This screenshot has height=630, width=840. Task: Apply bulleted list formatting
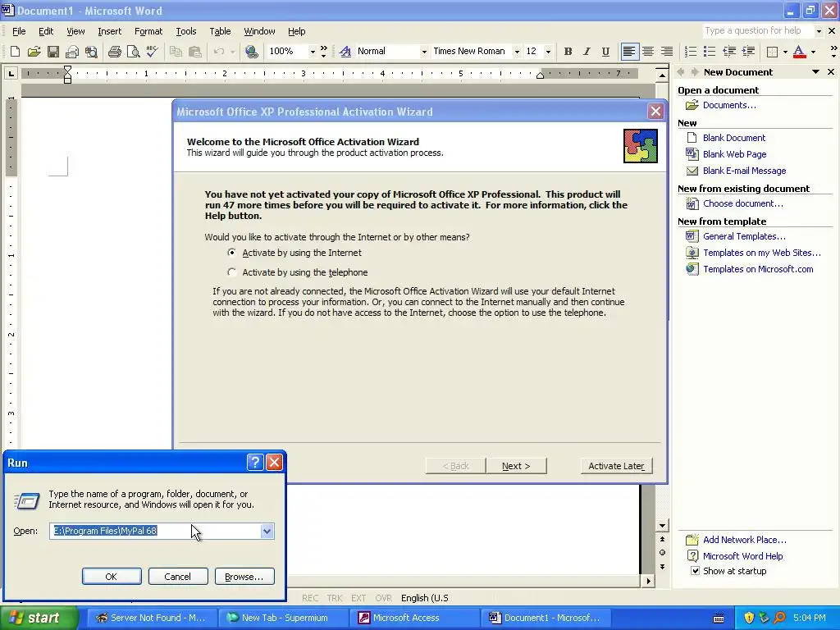[710, 52]
